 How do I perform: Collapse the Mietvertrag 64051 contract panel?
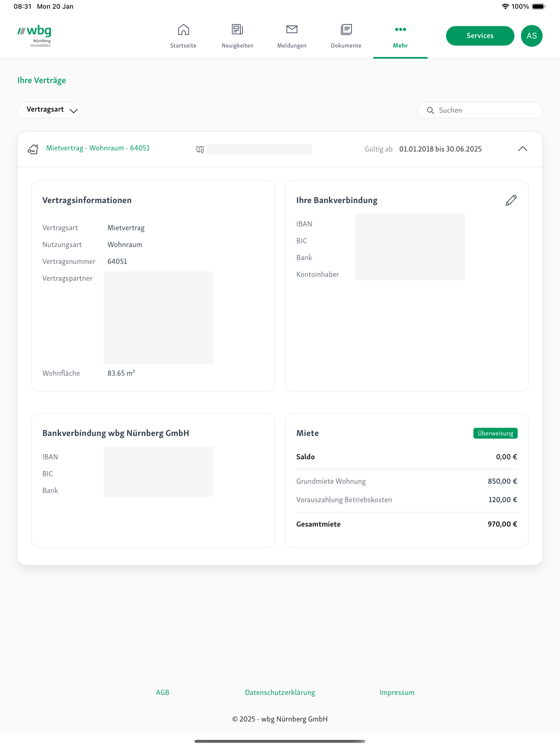[522, 149]
